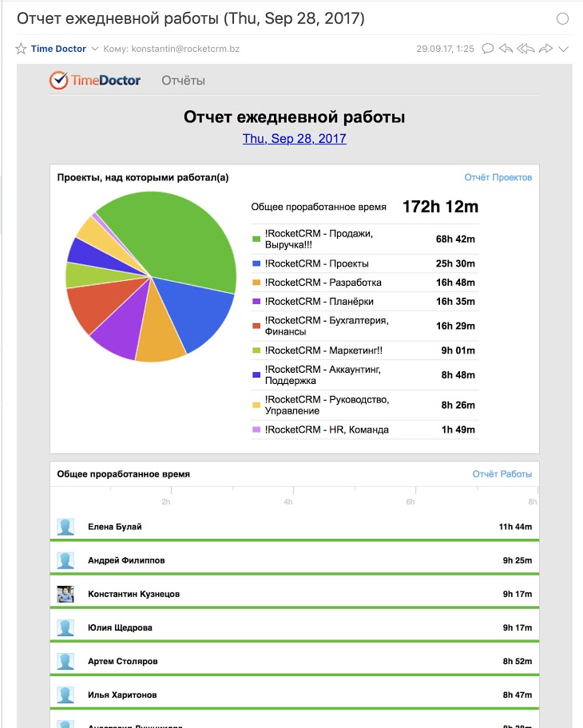583x728 pixels.
Task: Select avatar of Елена Булай
Action: click(x=65, y=527)
